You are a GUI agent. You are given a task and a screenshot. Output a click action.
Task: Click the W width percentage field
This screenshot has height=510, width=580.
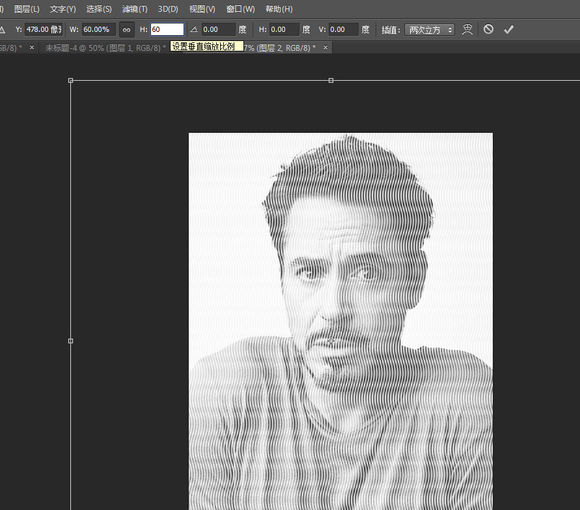click(x=99, y=30)
